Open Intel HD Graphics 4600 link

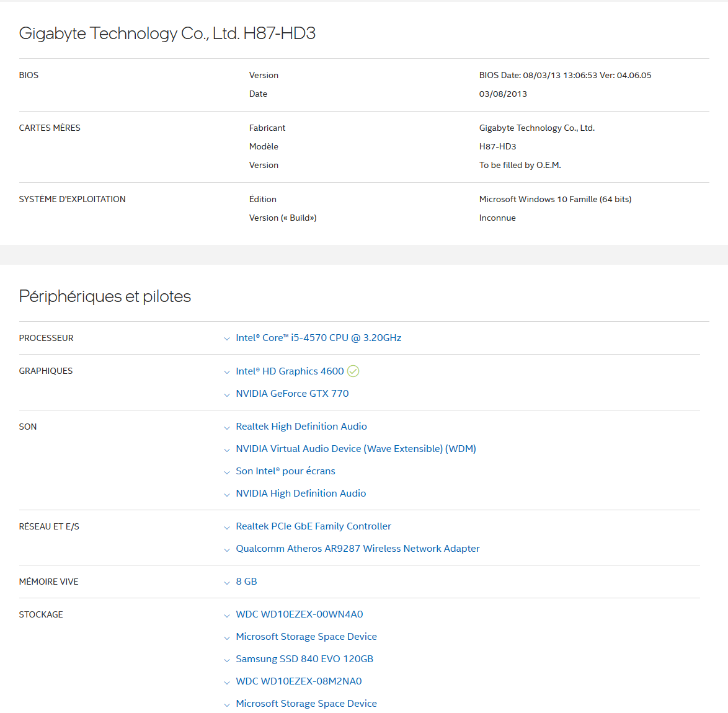(x=290, y=371)
